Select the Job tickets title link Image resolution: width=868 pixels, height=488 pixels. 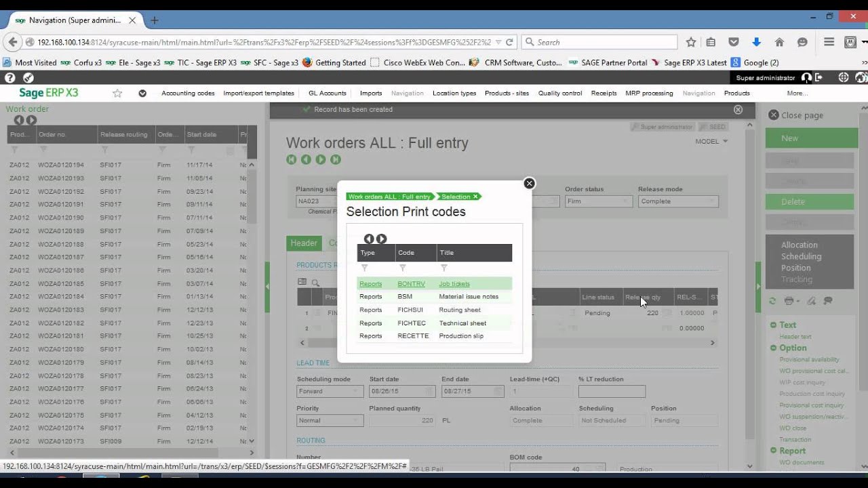(x=454, y=284)
